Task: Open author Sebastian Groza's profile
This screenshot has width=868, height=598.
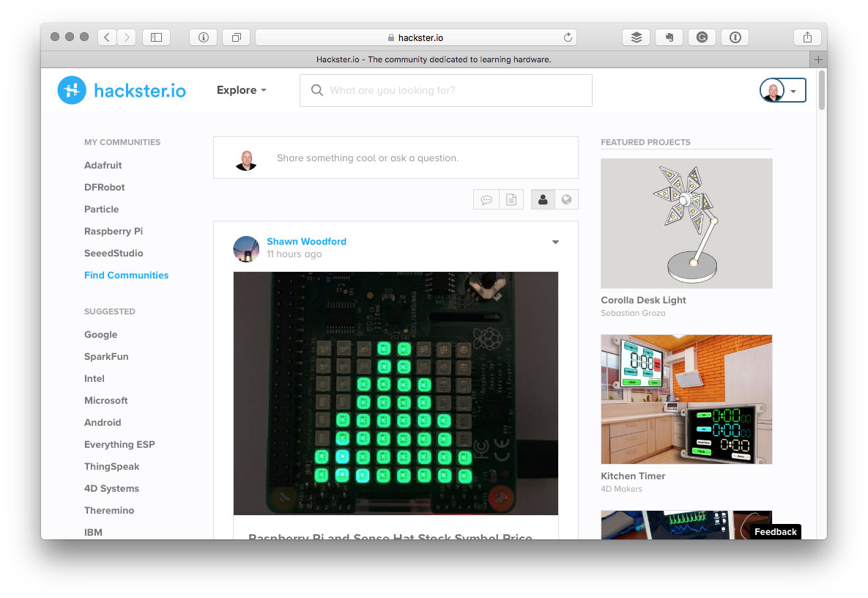Action: click(x=634, y=313)
